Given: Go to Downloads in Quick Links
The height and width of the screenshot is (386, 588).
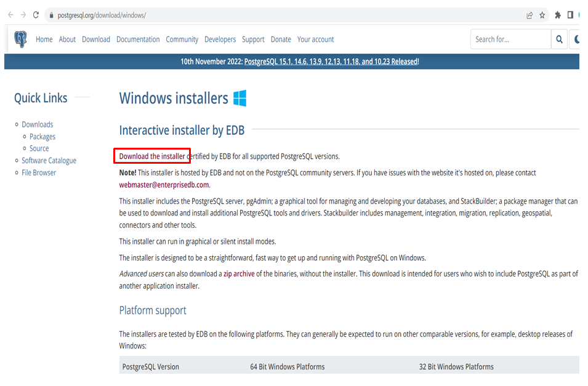Looking at the screenshot, I should (38, 124).
